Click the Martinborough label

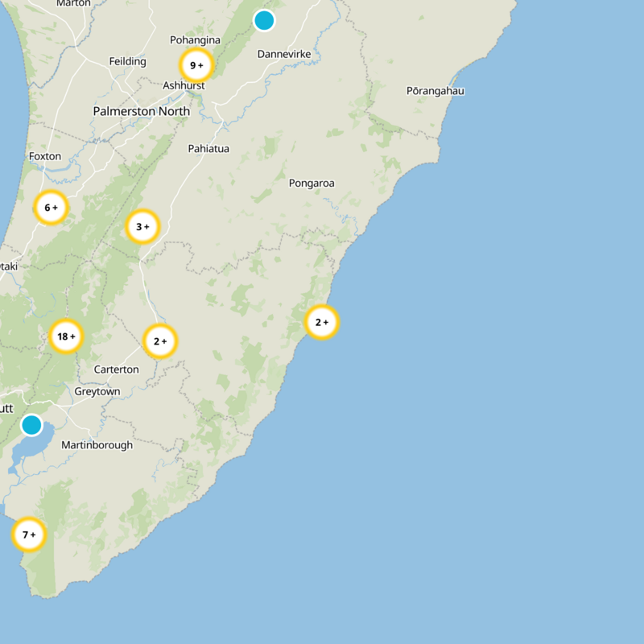click(x=97, y=445)
